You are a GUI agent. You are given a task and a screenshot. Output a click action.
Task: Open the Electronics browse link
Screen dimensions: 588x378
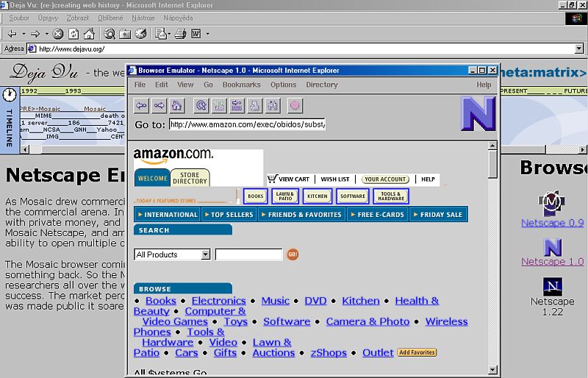pyautogui.click(x=218, y=301)
